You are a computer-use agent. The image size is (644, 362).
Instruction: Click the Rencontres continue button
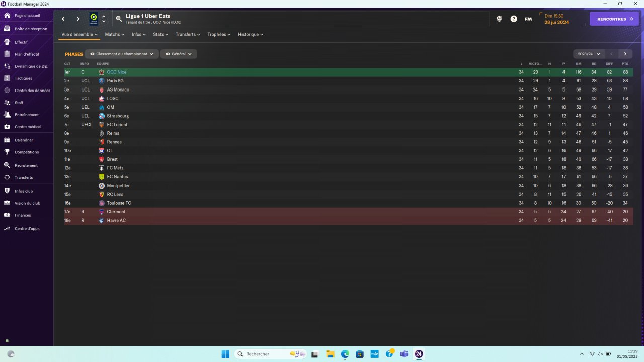click(x=614, y=19)
